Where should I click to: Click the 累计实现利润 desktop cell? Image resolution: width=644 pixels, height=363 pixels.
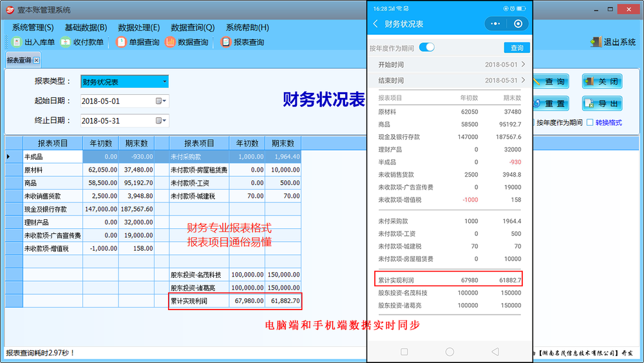tap(199, 301)
